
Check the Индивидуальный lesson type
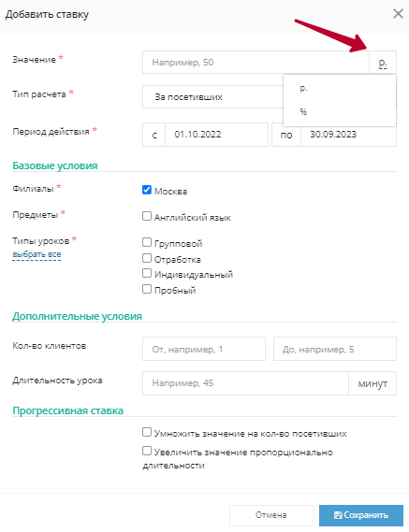pyautogui.click(x=147, y=273)
